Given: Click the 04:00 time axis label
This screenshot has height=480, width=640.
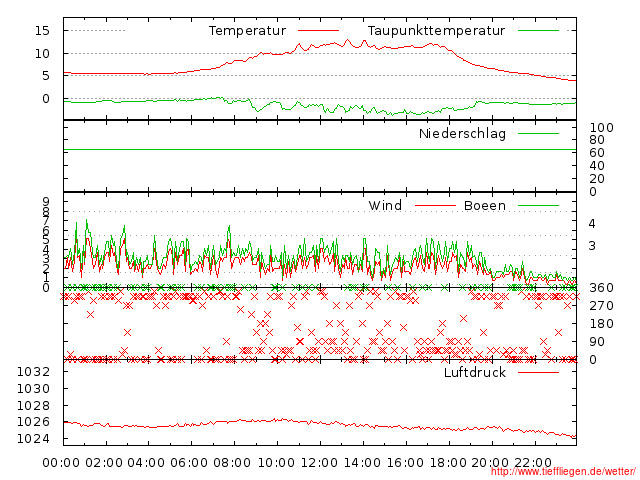Looking at the screenshot, I should (x=146, y=462).
